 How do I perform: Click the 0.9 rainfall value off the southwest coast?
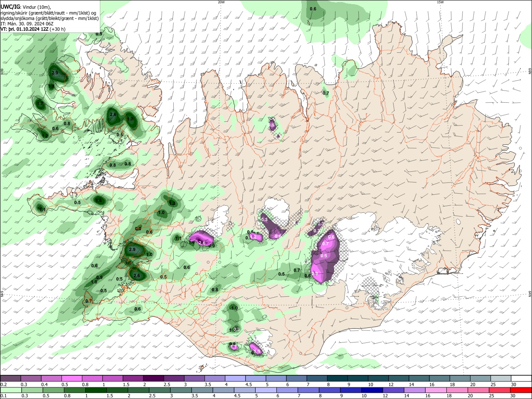(x=99, y=277)
